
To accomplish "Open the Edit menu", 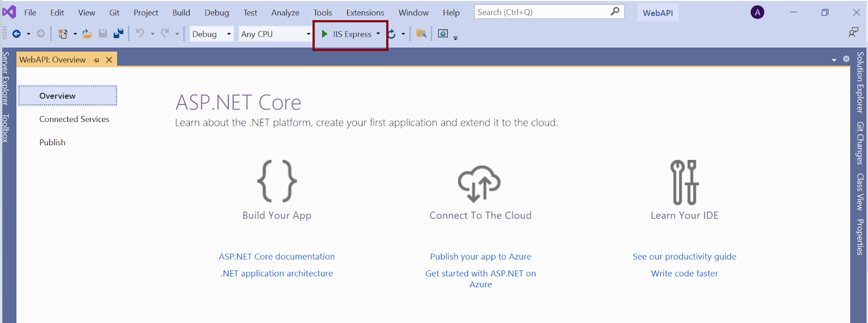I will pyautogui.click(x=57, y=12).
